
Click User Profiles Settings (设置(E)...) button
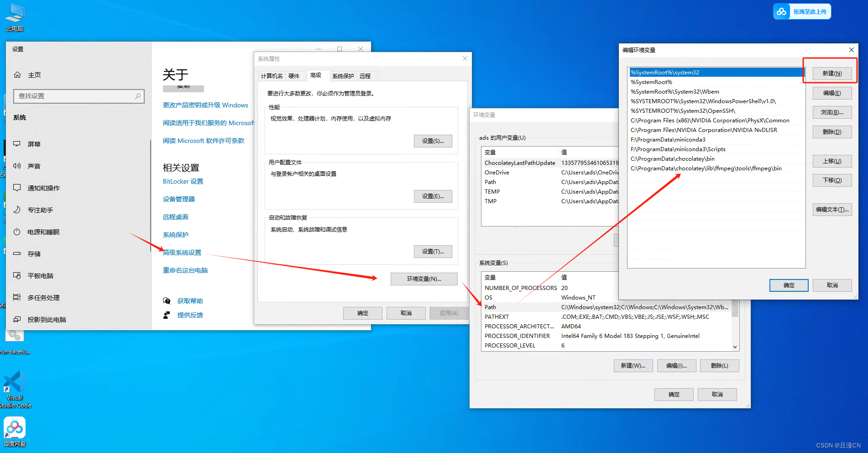pos(433,196)
